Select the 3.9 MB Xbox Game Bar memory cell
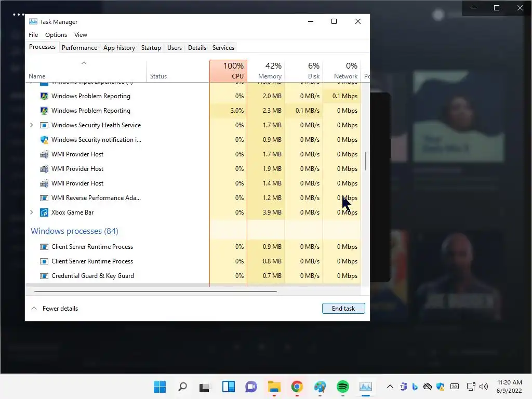 (266, 212)
